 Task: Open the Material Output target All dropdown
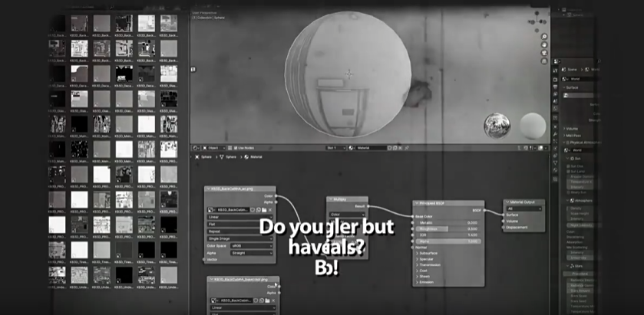click(525, 208)
